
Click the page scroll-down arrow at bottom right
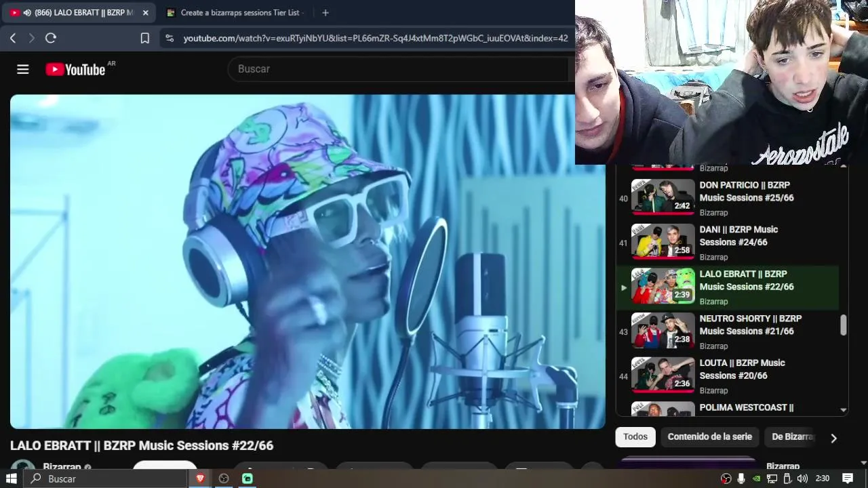863,463
